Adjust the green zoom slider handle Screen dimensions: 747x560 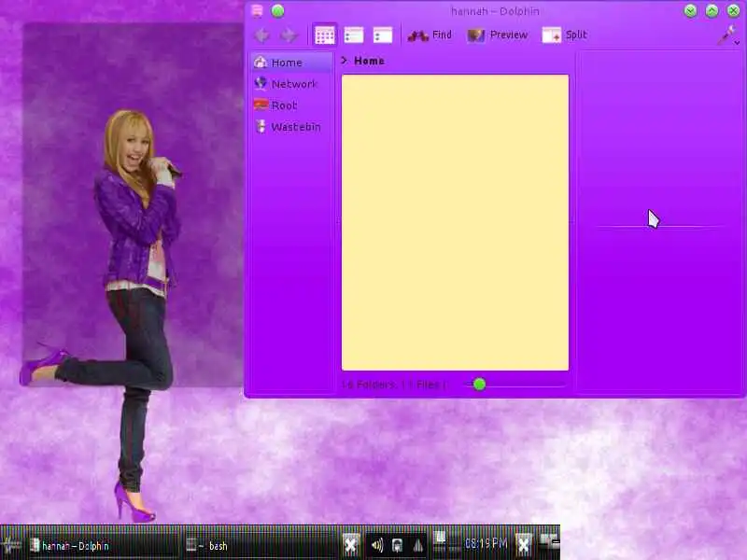point(479,385)
